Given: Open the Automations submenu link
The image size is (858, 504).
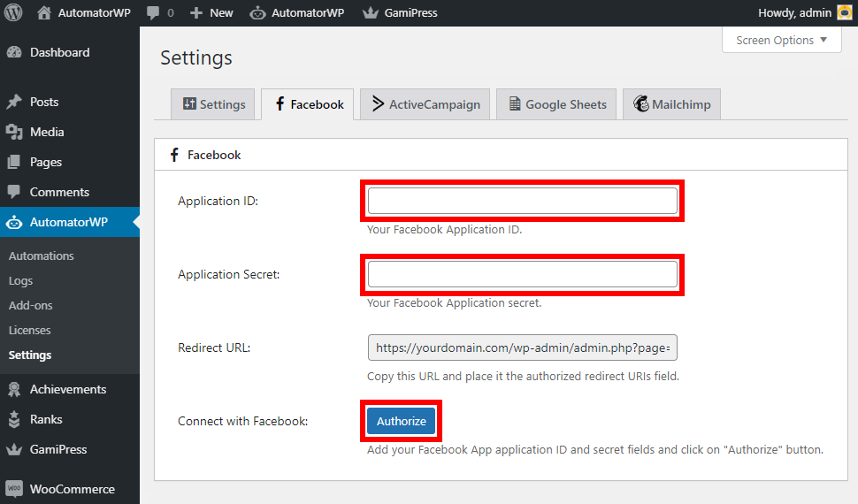Looking at the screenshot, I should pos(42,256).
